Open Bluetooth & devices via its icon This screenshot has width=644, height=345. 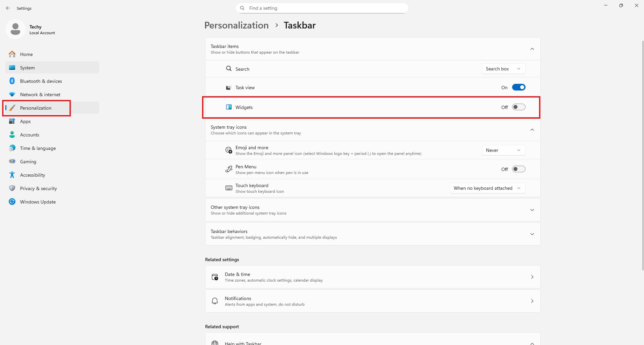(12, 81)
